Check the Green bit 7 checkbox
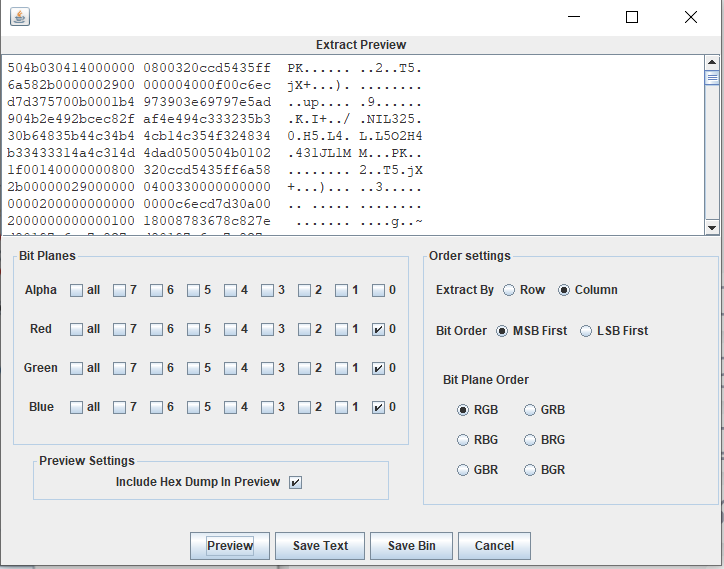This screenshot has height=569, width=724. (120, 368)
